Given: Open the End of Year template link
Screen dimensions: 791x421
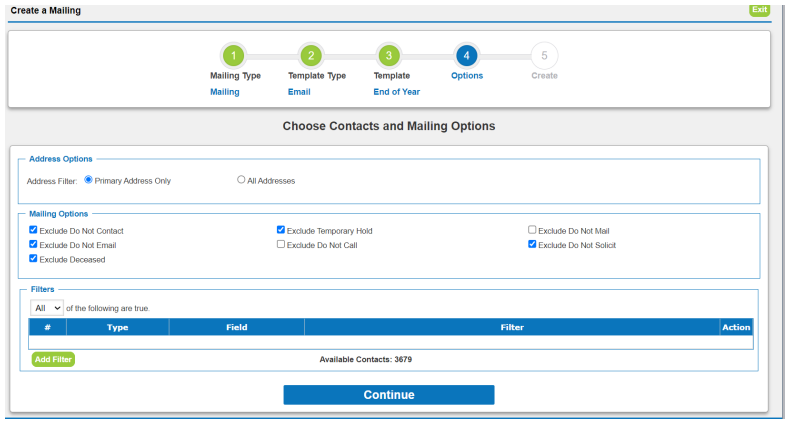Looking at the screenshot, I should coord(397,92).
